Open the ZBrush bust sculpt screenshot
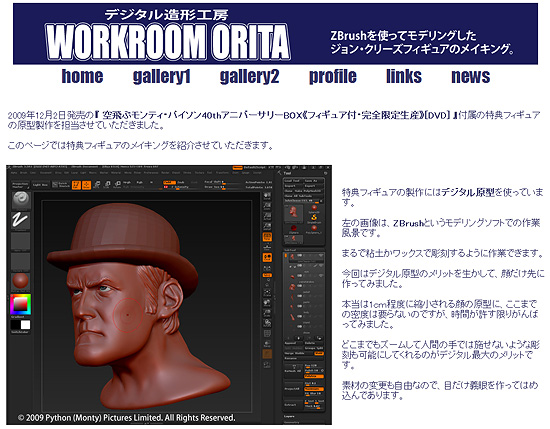 click(x=169, y=295)
